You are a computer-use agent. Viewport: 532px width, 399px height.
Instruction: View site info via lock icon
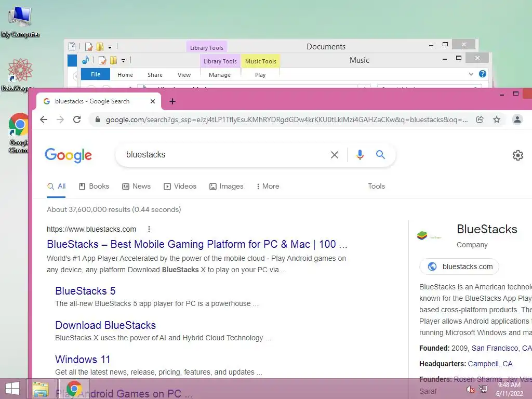(98, 119)
